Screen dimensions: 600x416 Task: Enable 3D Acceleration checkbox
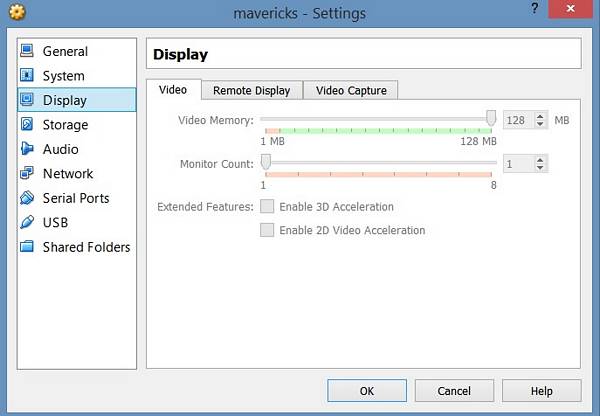267,207
